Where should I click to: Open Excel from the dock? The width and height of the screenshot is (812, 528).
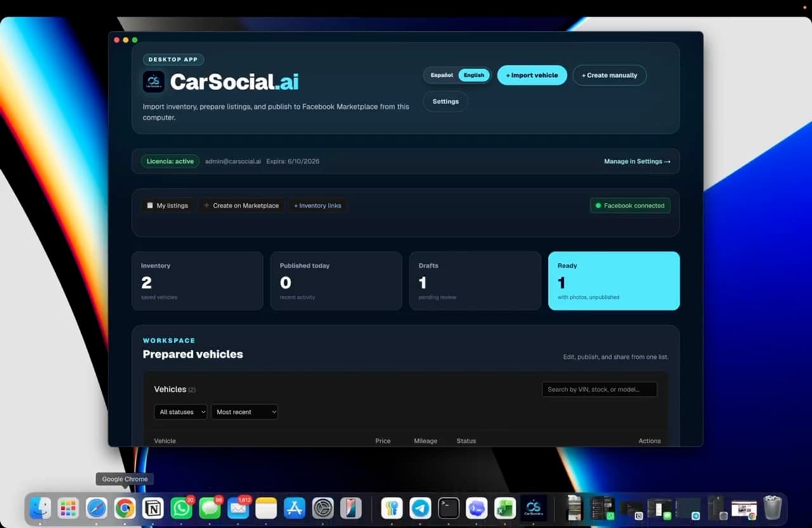tap(505, 508)
